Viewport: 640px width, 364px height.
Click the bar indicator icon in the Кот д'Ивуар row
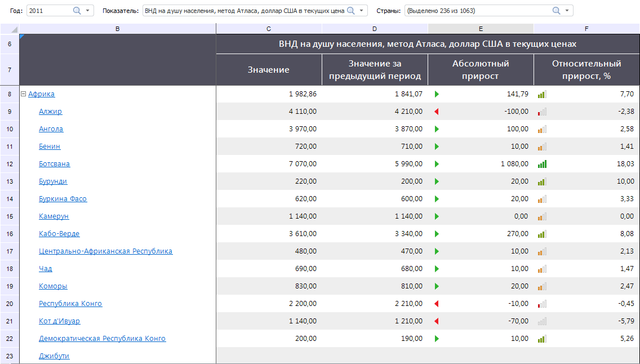[542, 321]
